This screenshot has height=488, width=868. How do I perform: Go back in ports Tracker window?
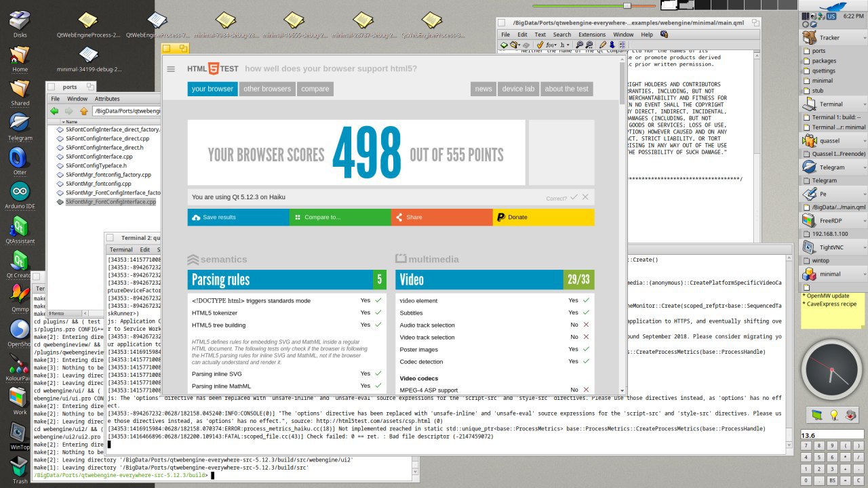coord(54,110)
